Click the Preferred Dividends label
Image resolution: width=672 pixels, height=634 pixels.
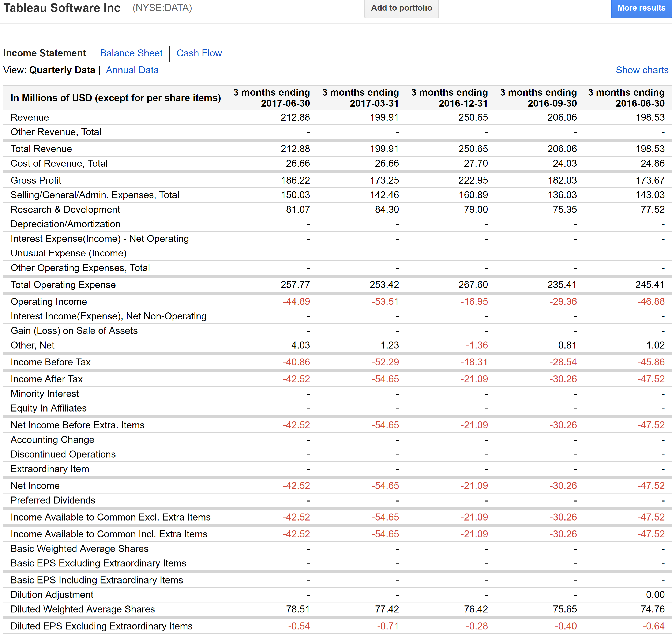pyautogui.click(x=53, y=500)
